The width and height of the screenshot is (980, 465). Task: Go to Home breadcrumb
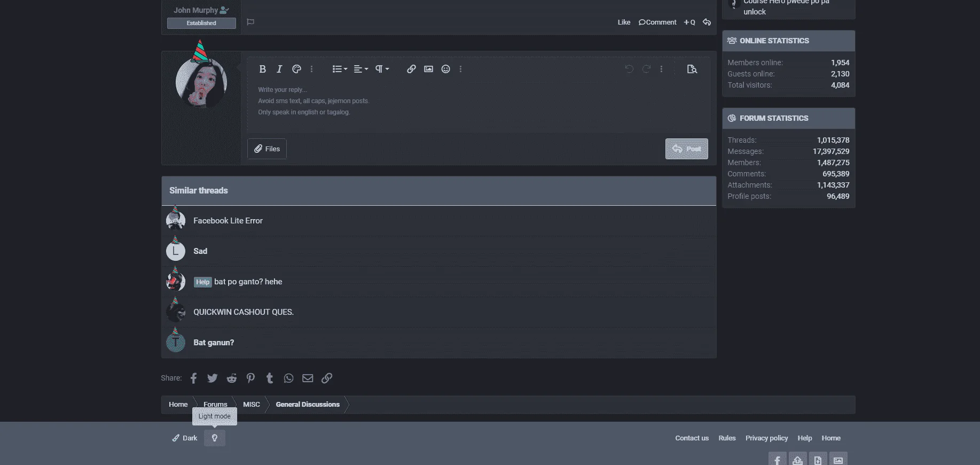[x=178, y=404]
